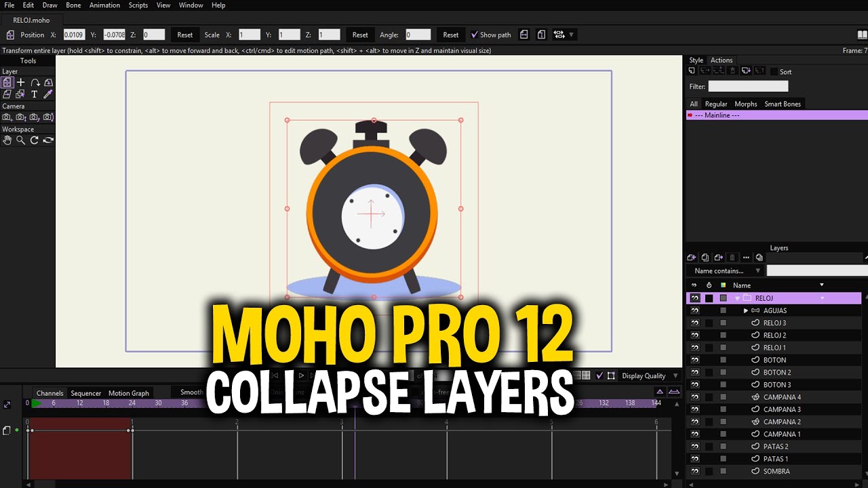Click the flip layer horizontally icon

(x=524, y=35)
